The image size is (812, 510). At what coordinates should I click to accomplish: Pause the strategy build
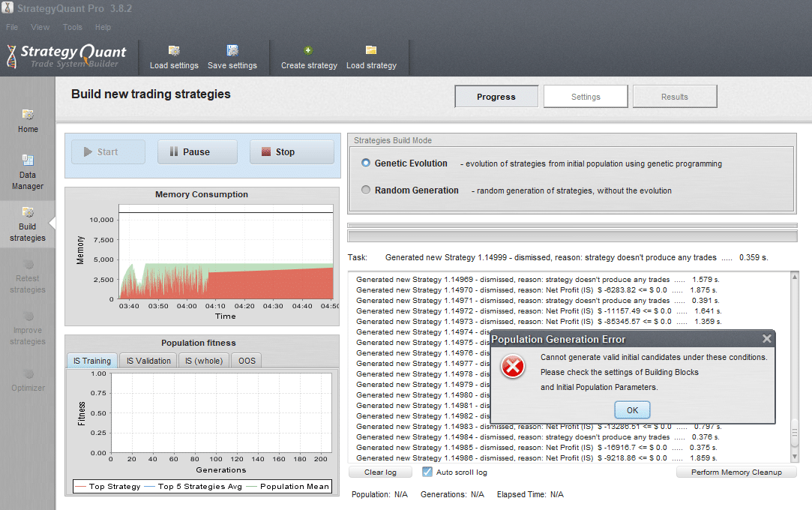click(x=197, y=151)
